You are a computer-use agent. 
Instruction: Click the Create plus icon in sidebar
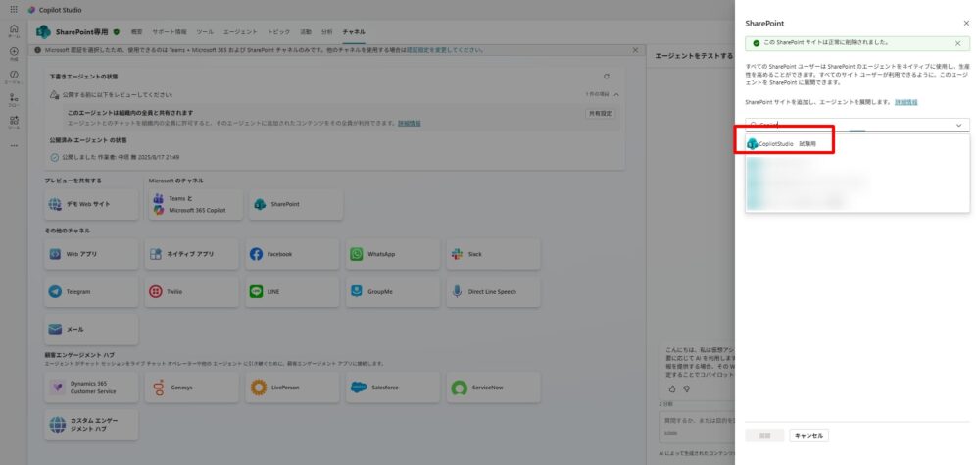click(x=14, y=53)
